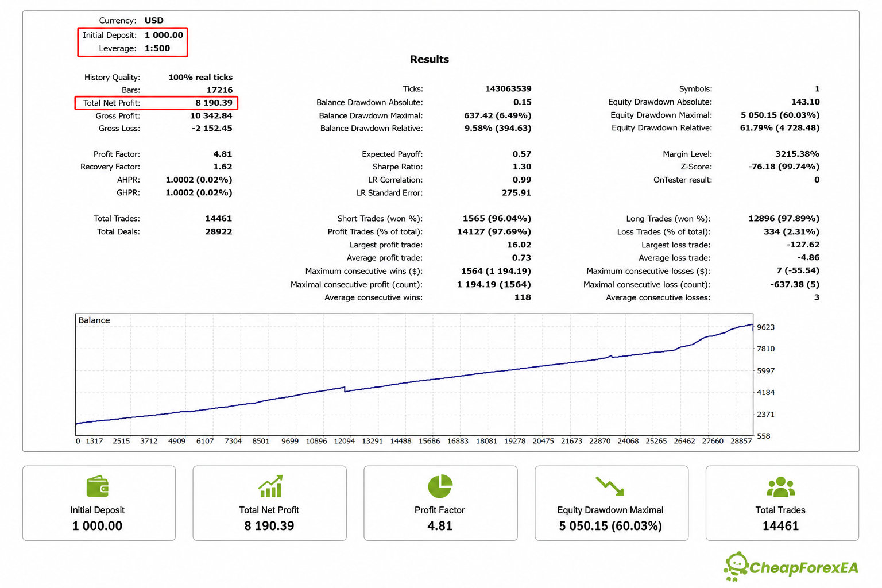Click the CheapForexEA robot logo
Screen dimensions: 882x588
click(x=736, y=567)
